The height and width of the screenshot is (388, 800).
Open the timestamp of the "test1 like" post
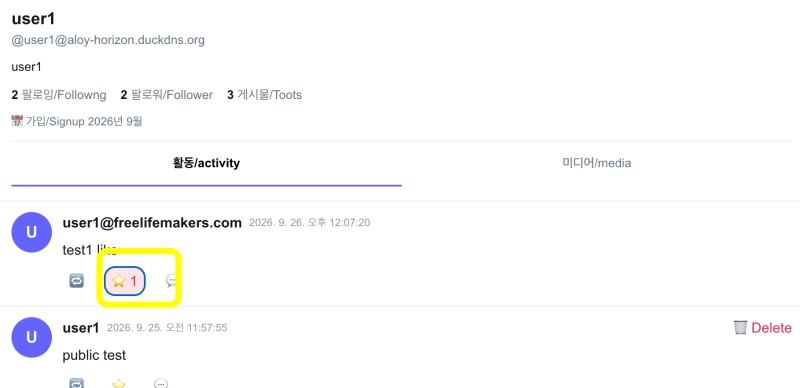point(310,223)
